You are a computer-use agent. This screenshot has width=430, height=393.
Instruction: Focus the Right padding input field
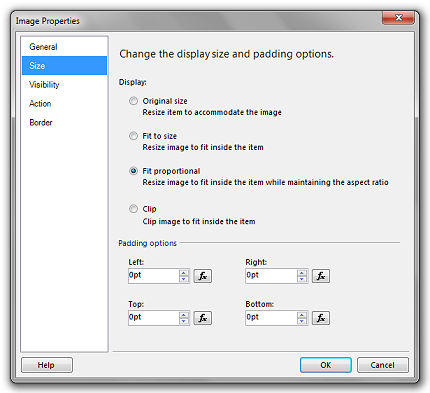(x=271, y=276)
